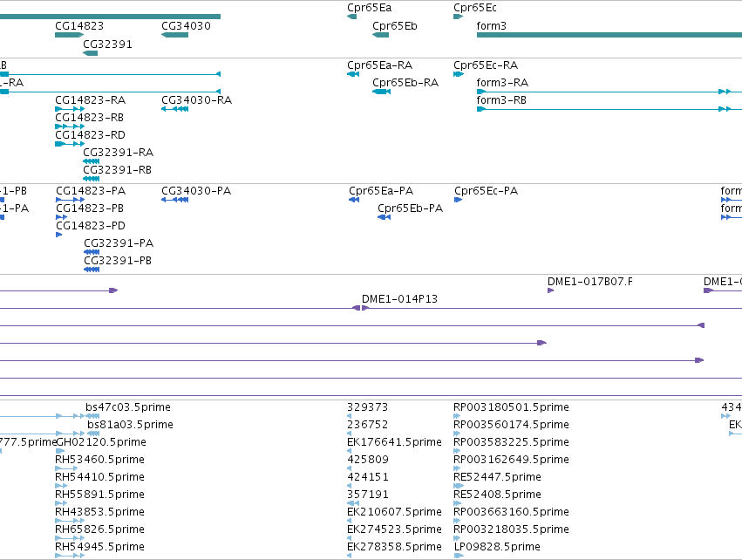Viewport: 742px width, 560px height.
Task: Open protein label Cpr65Ec-PA
Action: click(x=486, y=191)
